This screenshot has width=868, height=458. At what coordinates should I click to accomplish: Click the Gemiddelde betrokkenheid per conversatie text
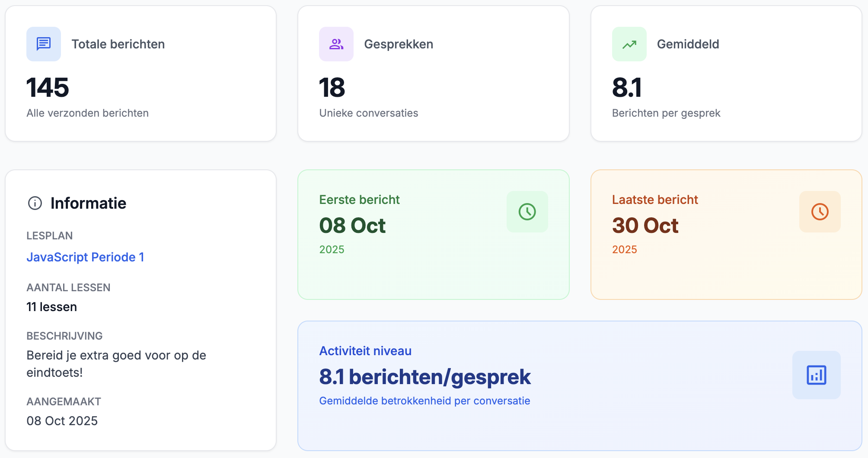pyautogui.click(x=424, y=401)
